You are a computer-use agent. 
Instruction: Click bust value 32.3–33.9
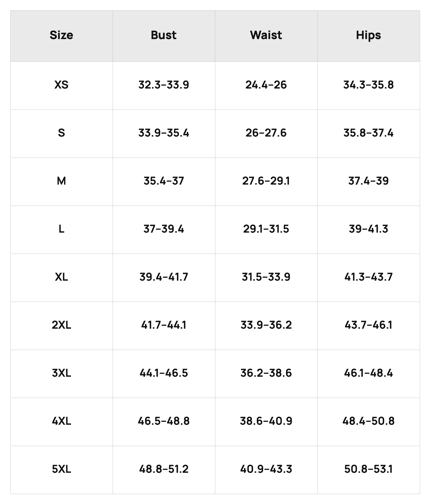point(164,85)
